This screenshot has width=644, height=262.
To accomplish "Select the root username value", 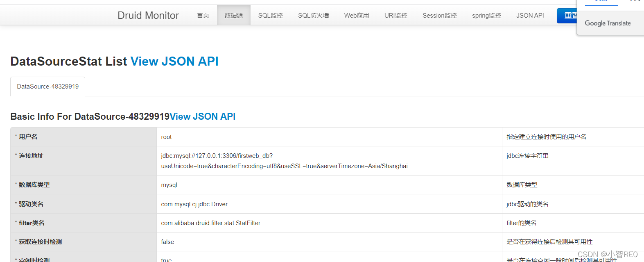I will (166, 137).
